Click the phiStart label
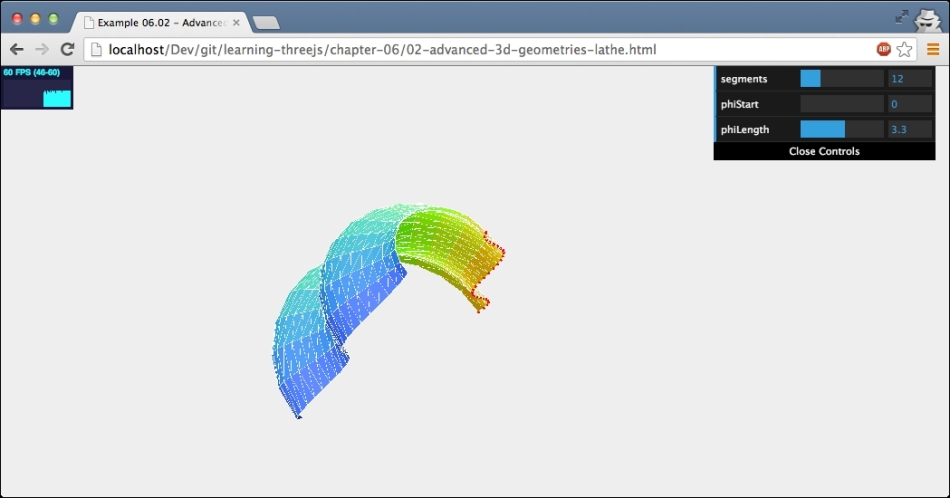 [739, 104]
